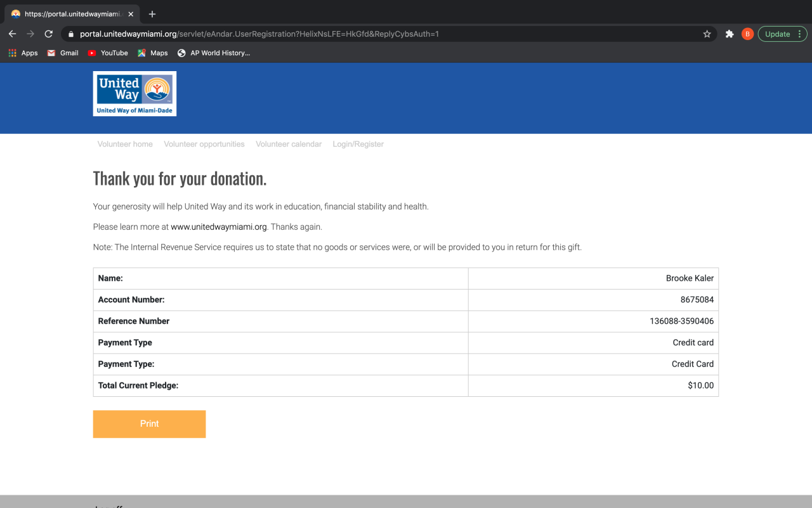Image resolution: width=812 pixels, height=508 pixels.
Task: Click the generosity sentence about United Way
Action: coord(261,206)
